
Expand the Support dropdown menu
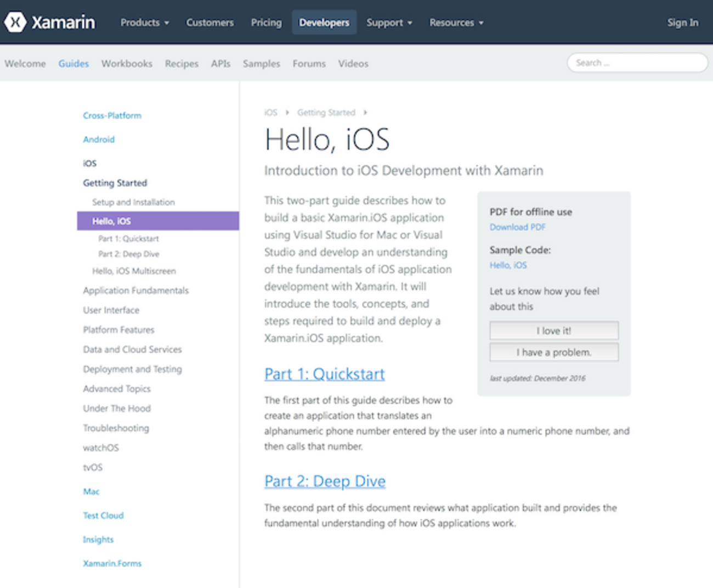[x=389, y=22]
